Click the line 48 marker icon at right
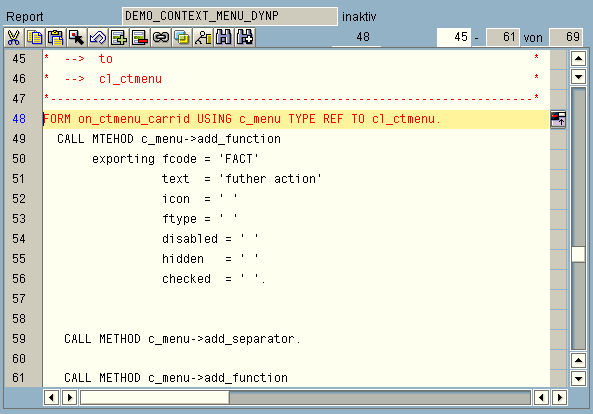Image resolution: width=593 pixels, height=414 pixels. coord(558,119)
